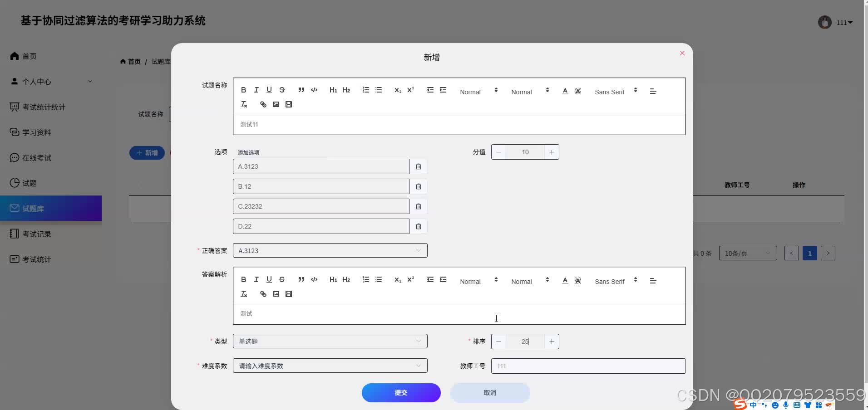Click 添加选项 to add an option
This screenshot has width=868, height=410.
click(248, 153)
